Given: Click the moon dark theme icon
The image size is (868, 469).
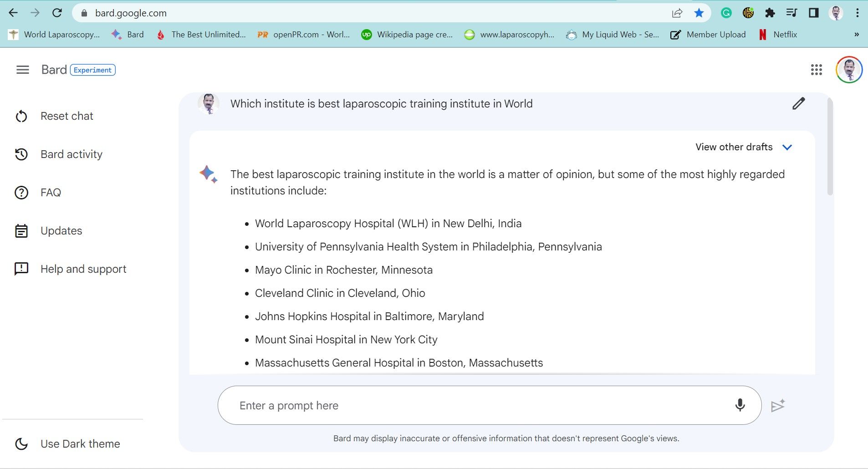Looking at the screenshot, I should (21, 444).
